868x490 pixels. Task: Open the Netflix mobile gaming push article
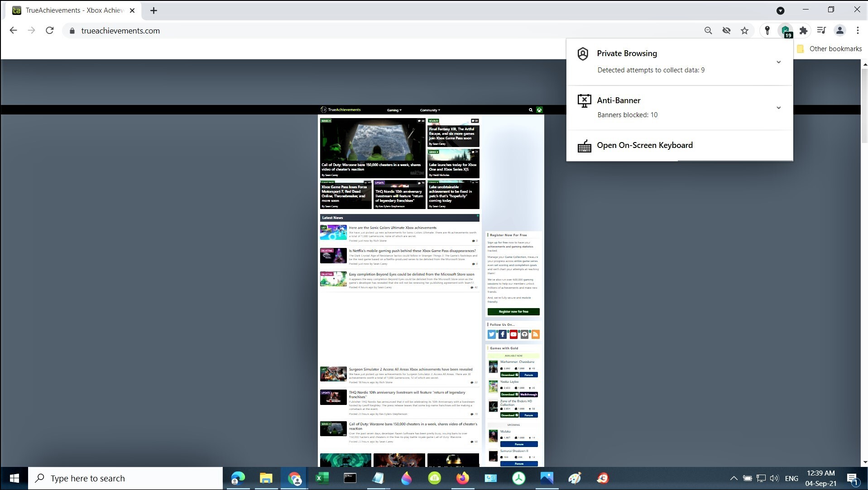click(412, 251)
